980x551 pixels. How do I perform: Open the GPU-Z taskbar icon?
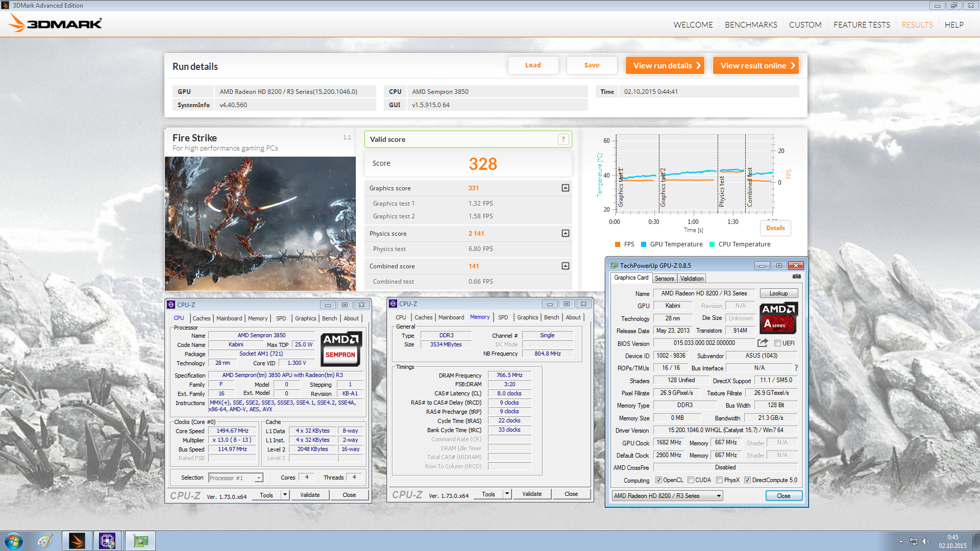pyautogui.click(x=140, y=541)
